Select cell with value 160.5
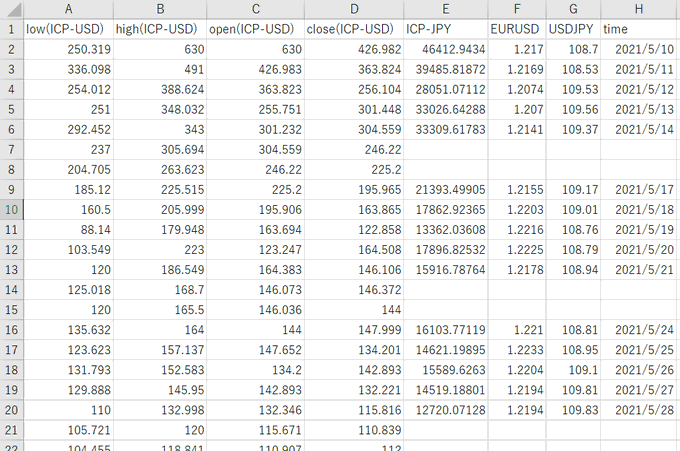 tap(69, 210)
